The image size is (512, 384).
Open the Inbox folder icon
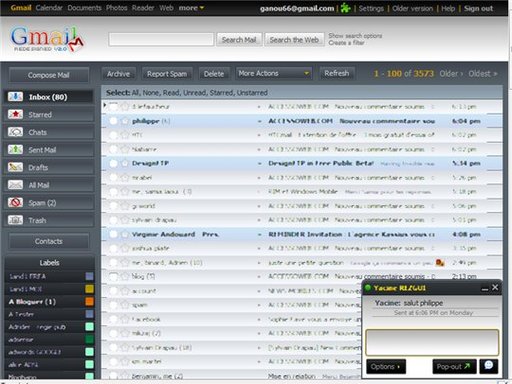click(15, 97)
